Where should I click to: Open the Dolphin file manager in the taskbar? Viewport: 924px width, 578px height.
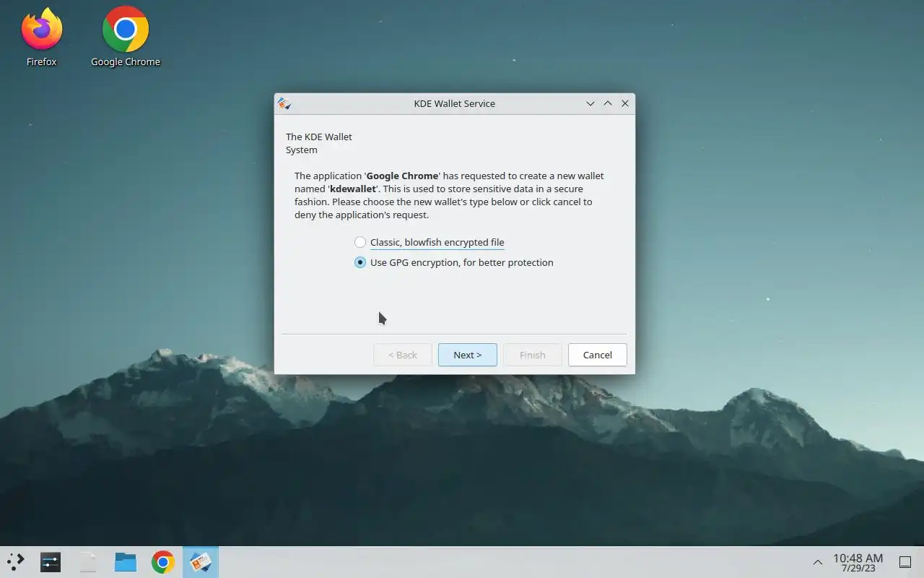click(126, 561)
